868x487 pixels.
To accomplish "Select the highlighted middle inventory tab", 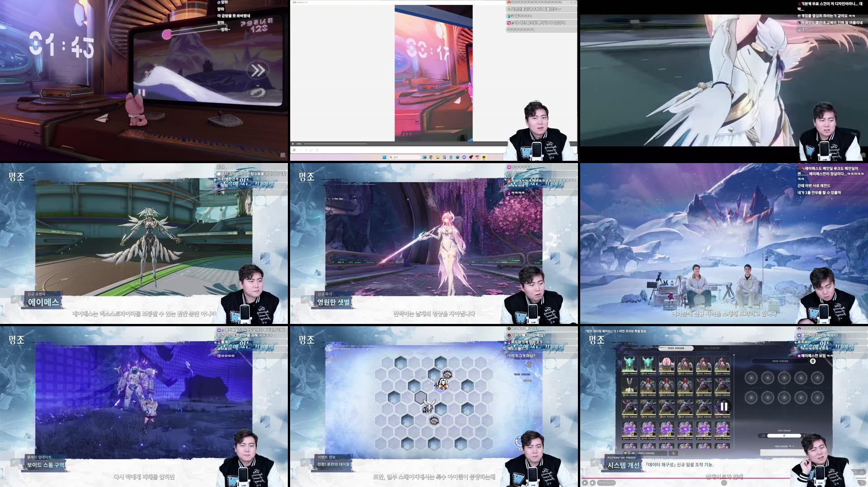I will click(676, 348).
